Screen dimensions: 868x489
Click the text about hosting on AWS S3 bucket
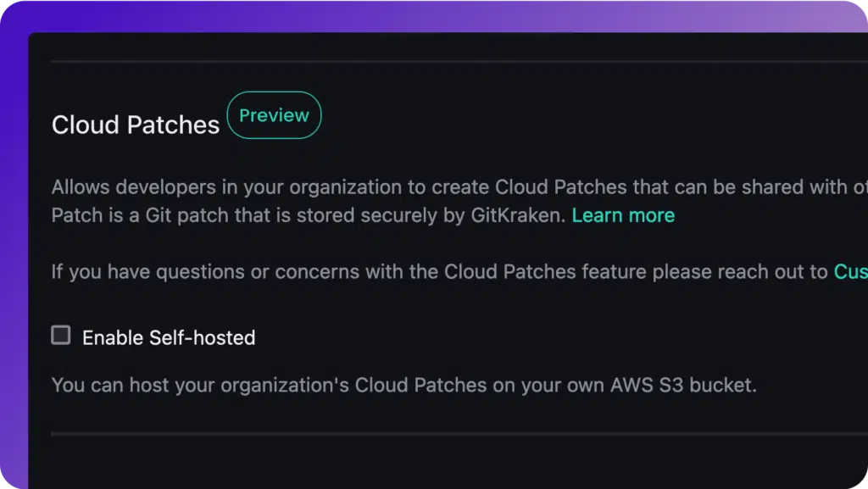404,385
